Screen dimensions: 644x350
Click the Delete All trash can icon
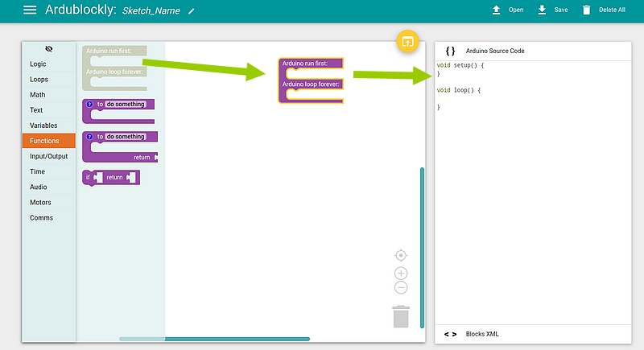587,10
